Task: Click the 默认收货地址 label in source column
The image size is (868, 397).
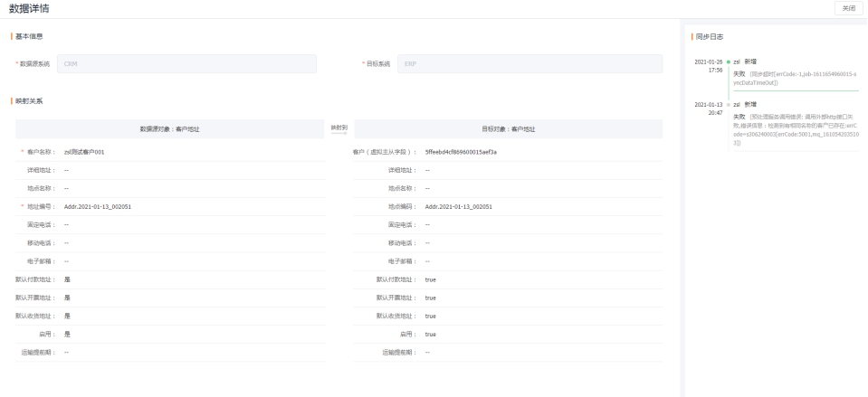Action: (x=35, y=317)
